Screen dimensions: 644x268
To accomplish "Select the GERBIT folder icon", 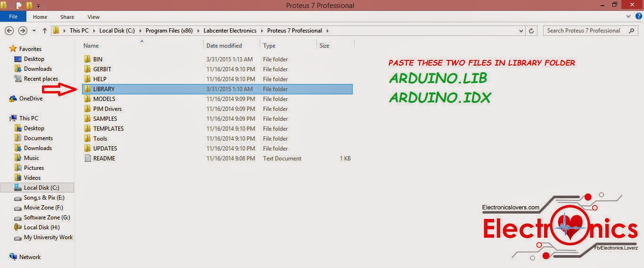I will [87, 69].
